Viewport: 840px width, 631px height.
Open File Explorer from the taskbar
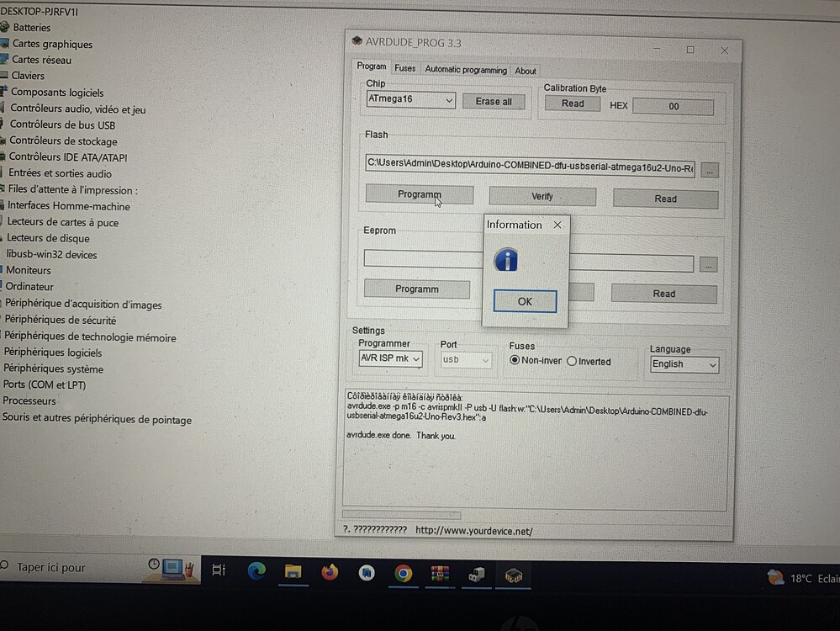pyautogui.click(x=292, y=574)
